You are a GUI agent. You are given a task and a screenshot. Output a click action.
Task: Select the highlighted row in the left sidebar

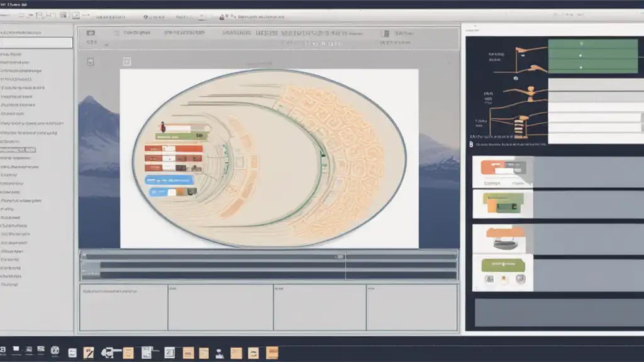click(x=18, y=150)
